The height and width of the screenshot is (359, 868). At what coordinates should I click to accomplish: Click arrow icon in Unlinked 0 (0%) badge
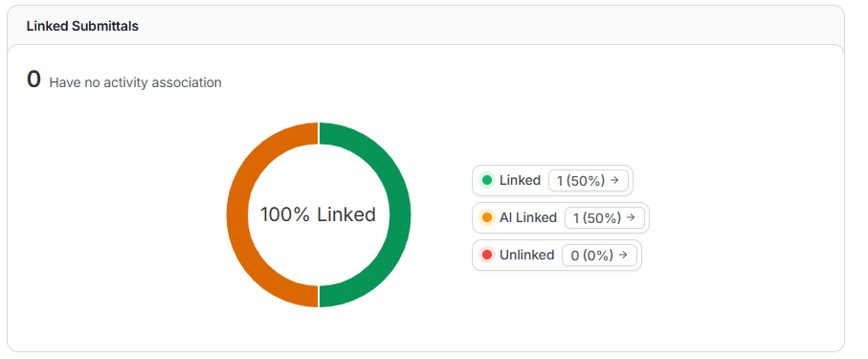tap(623, 255)
